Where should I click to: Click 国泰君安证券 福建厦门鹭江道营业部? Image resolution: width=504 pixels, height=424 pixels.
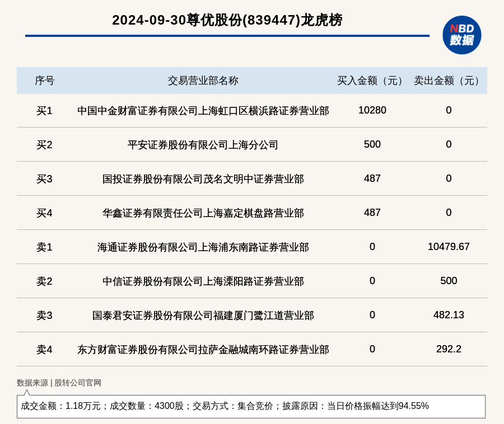point(203,315)
